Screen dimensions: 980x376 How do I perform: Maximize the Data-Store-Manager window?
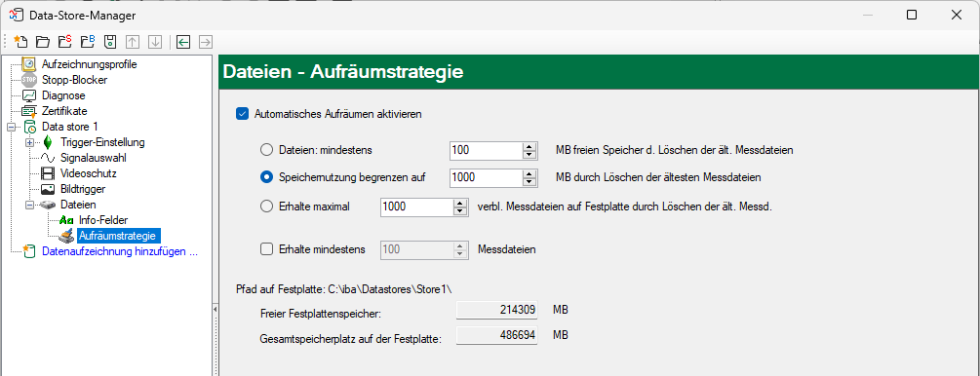tap(911, 15)
